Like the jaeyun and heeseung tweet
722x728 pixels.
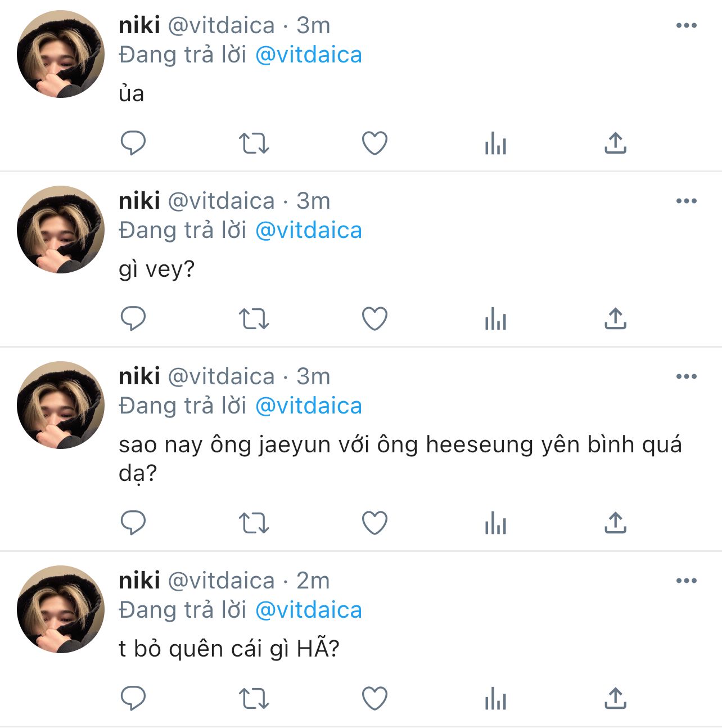pos(374,523)
